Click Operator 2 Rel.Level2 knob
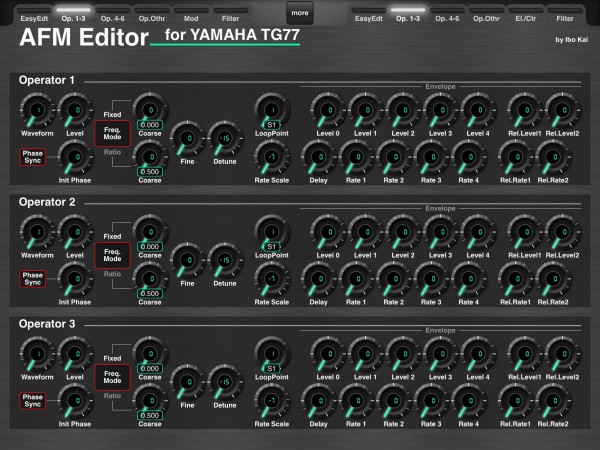The height and width of the screenshot is (450, 600). pos(562,232)
